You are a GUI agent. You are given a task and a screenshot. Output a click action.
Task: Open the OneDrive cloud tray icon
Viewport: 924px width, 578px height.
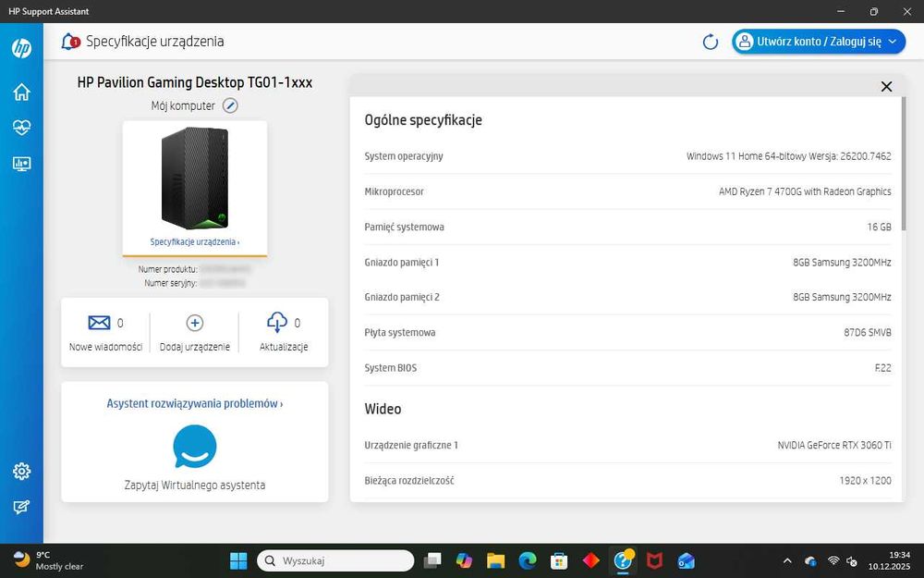tap(811, 561)
